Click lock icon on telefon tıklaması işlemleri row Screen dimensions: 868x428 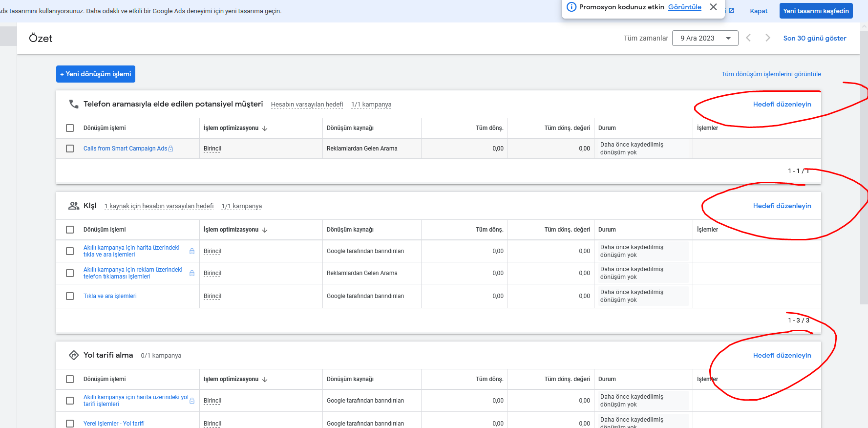coord(192,273)
